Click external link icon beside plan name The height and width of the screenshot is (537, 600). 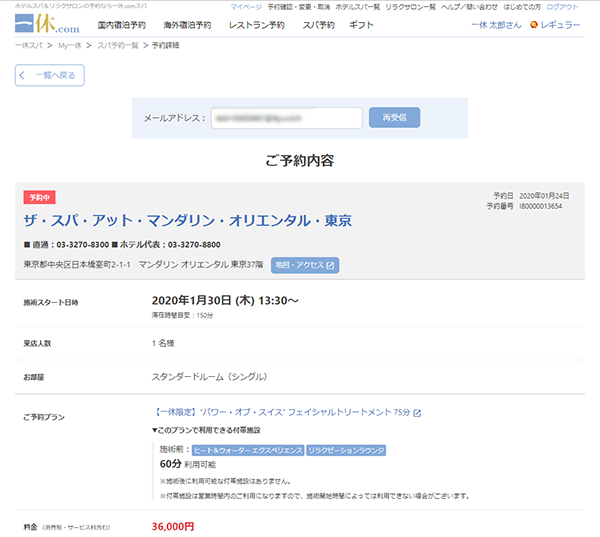pos(417,413)
